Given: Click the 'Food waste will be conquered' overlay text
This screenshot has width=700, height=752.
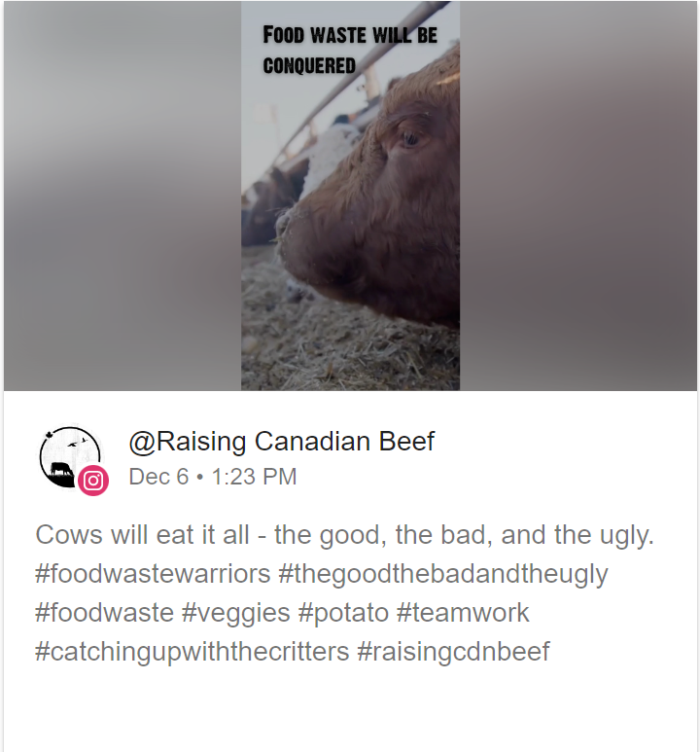Looking at the screenshot, I should (x=350, y=50).
